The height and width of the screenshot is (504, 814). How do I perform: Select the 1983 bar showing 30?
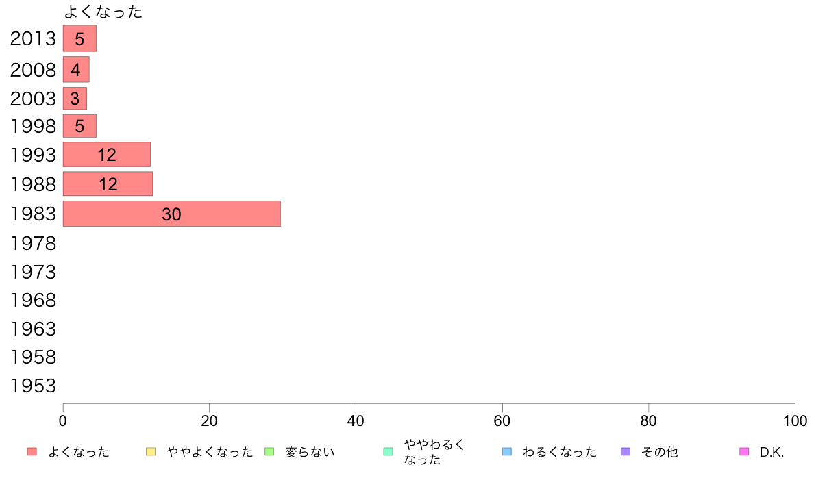[x=172, y=214]
